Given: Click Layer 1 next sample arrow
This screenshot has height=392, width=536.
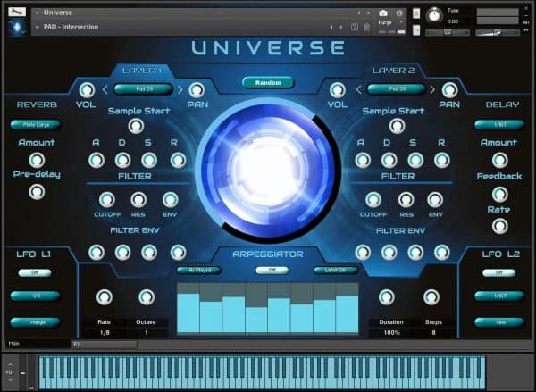Looking at the screenshot, I should click(180, 90).
